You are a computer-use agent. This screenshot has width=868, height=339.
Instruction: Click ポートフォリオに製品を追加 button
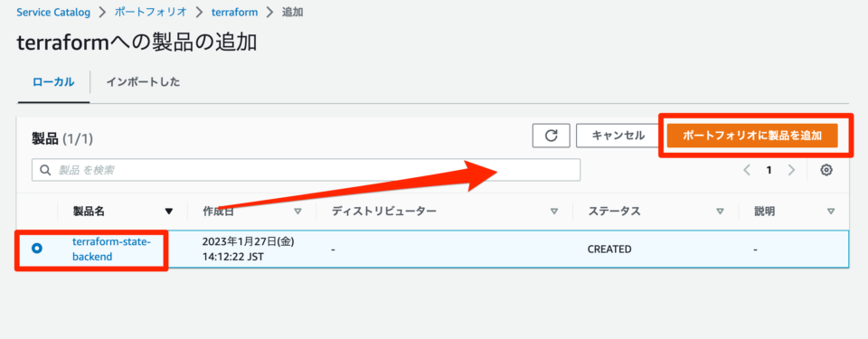coord(752,136)
